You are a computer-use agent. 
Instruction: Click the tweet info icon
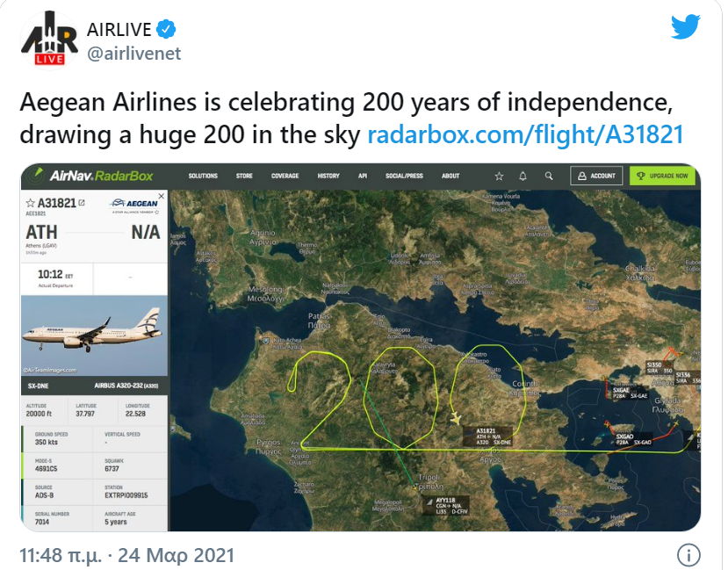point(689,555)
